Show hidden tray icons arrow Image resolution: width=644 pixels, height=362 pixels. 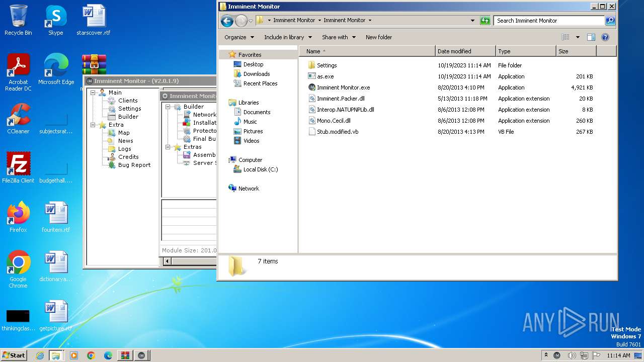(546, 355)
